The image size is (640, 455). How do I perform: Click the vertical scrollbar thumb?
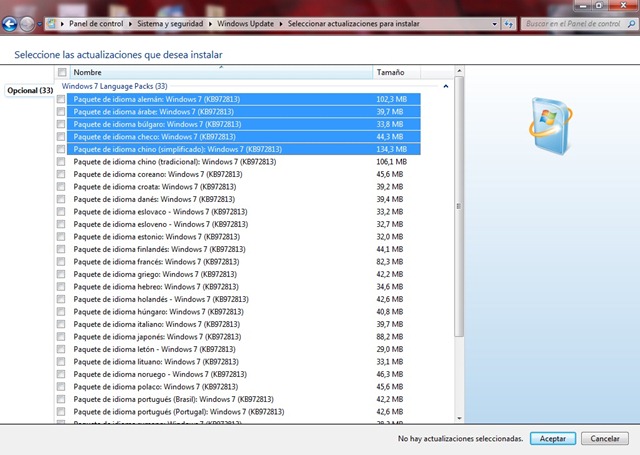point(459,206)
